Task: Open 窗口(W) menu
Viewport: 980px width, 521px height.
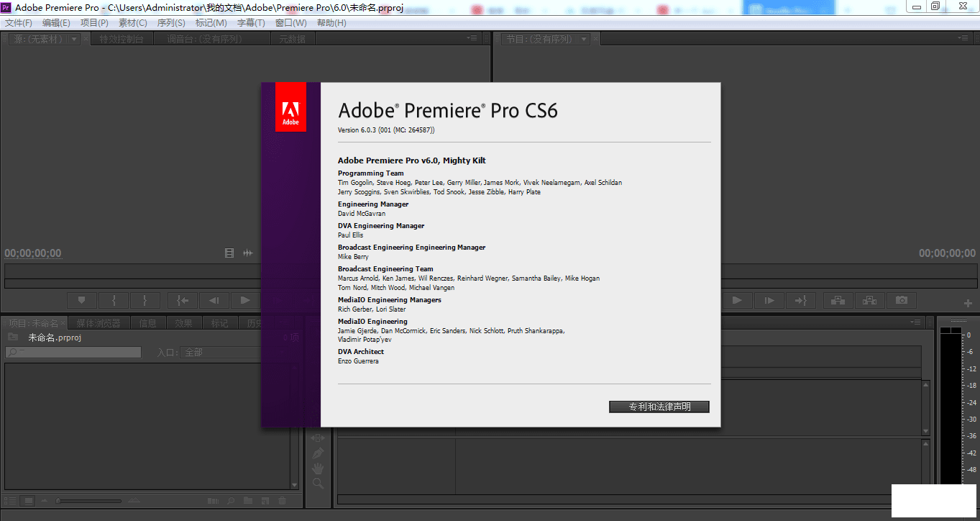Action: tap(290, 23)
